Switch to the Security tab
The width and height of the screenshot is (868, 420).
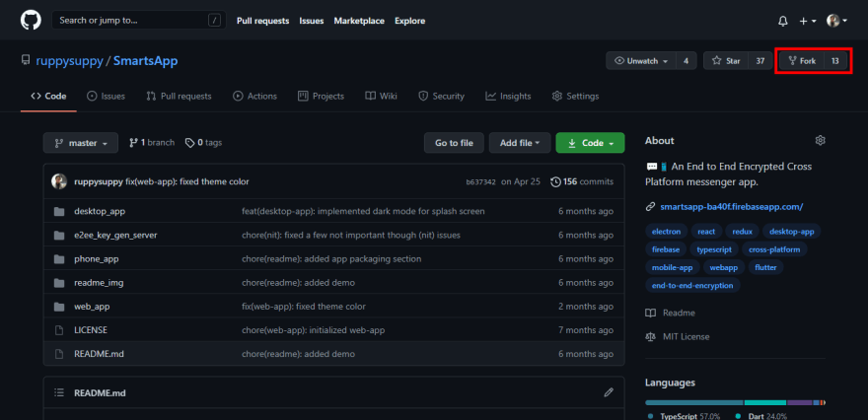441,97
